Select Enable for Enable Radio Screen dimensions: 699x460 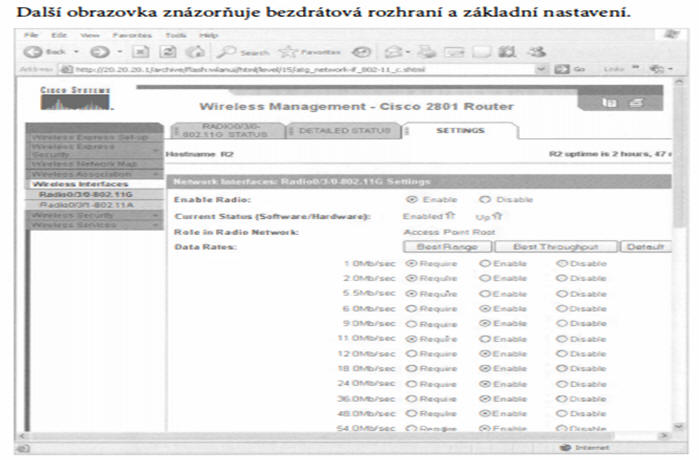(412, 200)
